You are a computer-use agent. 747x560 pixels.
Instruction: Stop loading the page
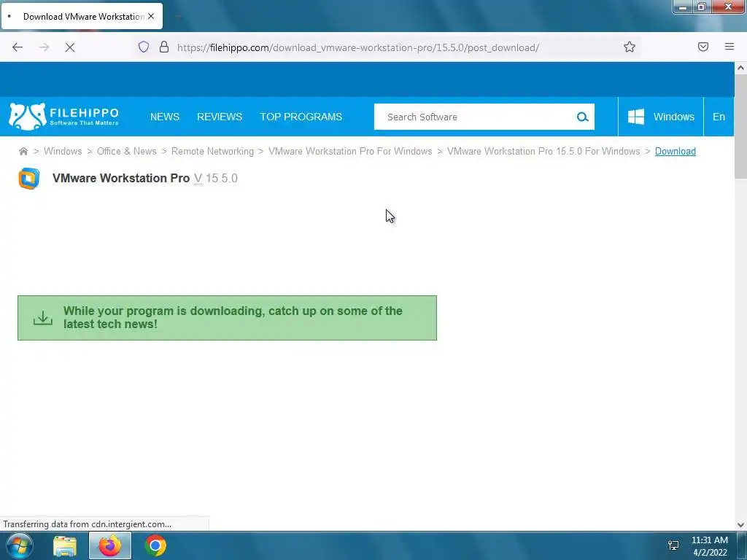[x=70, y=47]
